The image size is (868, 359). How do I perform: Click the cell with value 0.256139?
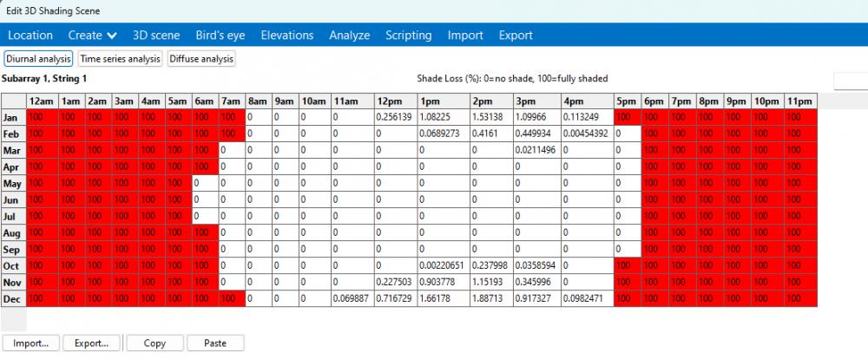(395, 117)
